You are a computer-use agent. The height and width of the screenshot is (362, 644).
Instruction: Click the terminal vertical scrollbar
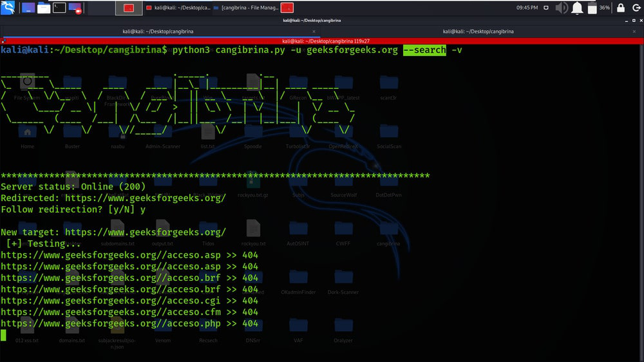641,202
